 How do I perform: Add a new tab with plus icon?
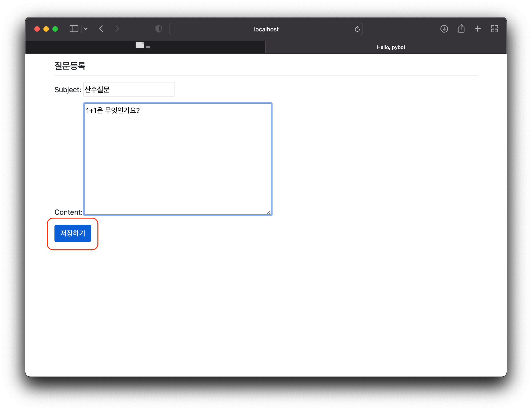[x=478, y=29]
